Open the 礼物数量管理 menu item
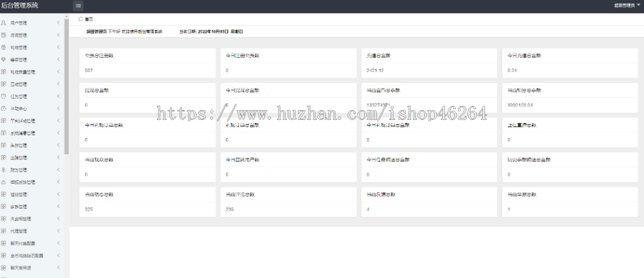Viewport: 644px width, 278px height. tap(31, 72)
